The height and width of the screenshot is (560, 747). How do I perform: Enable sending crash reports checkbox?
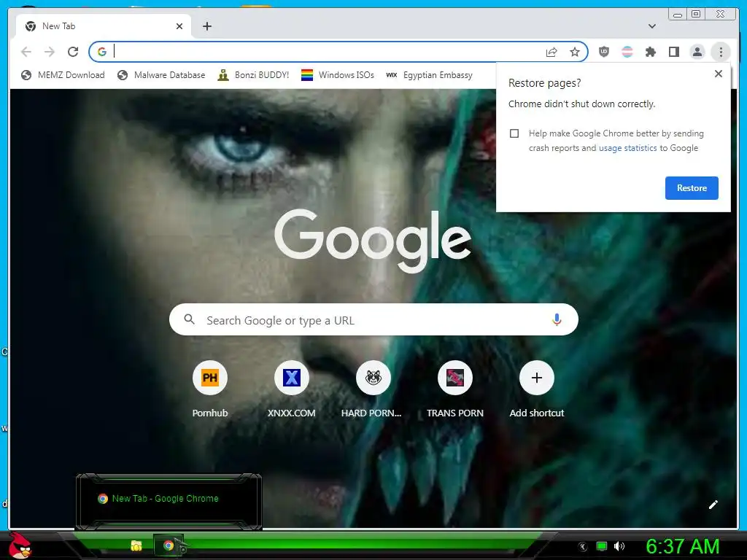(514, 133)
